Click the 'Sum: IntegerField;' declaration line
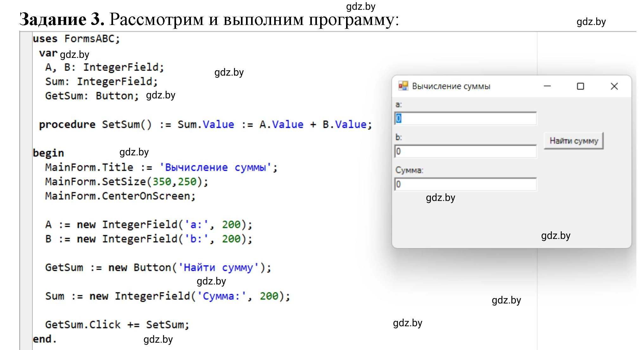The image size is (644, 350). [x=101, y=82]
